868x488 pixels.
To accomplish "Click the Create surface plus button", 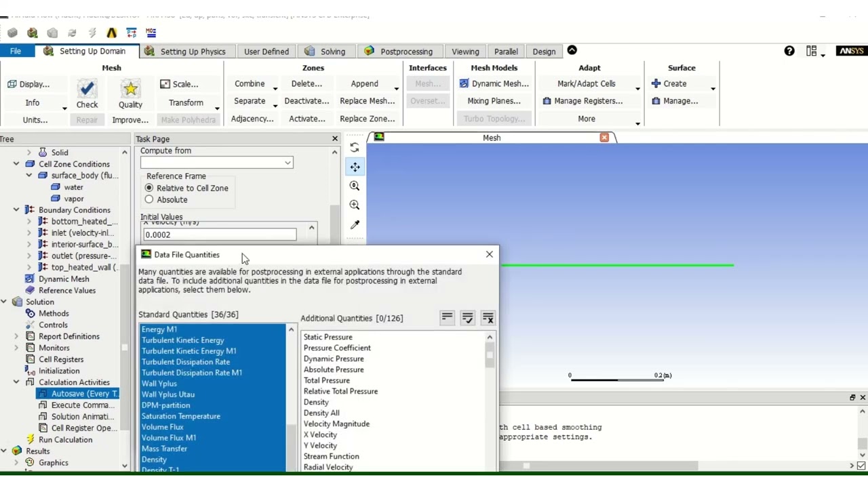I will tap(669, 83).
